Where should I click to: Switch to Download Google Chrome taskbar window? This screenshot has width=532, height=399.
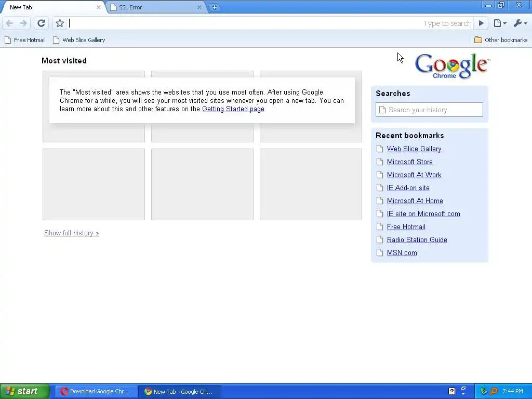(96, 391)
